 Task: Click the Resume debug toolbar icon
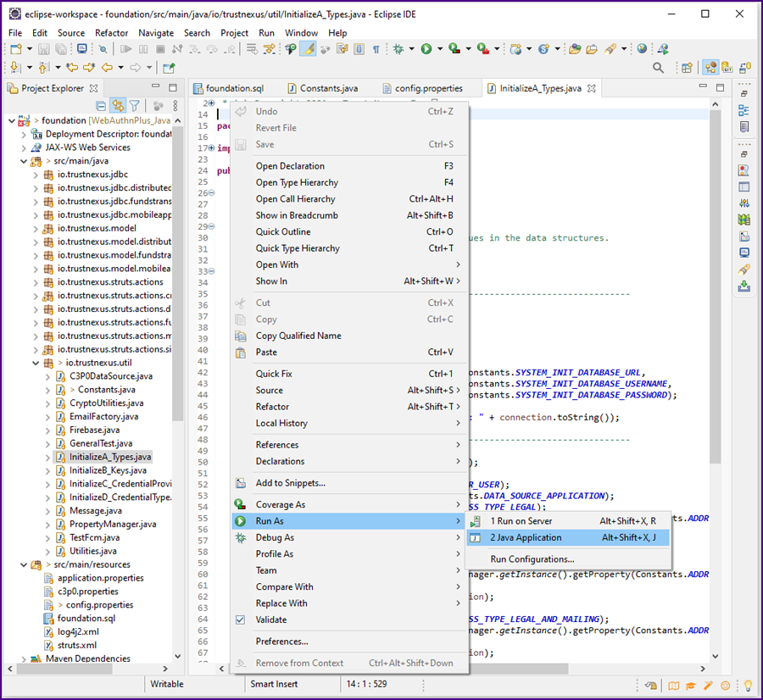tap(126, 49)
